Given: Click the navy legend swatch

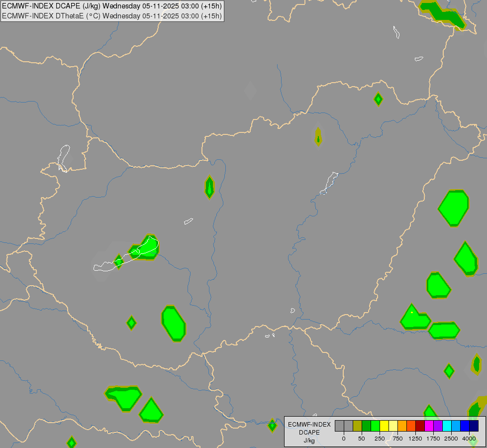Looking at the screenshot, I should click(474, 426).
